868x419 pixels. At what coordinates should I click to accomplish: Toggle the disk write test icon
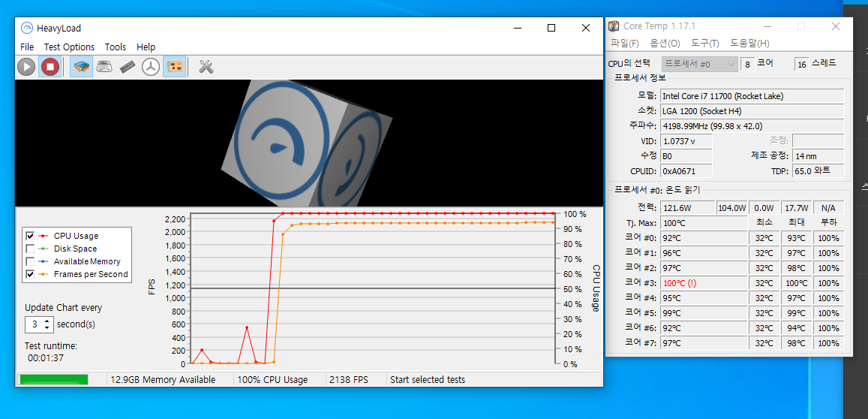(x=105, y=67)
